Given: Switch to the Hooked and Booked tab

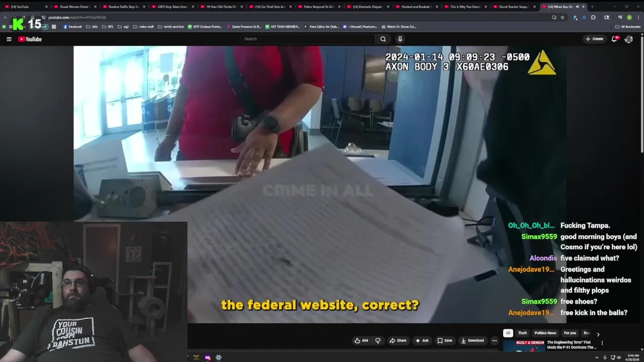Looking at the screenshot, I should [x=416, y=7].
